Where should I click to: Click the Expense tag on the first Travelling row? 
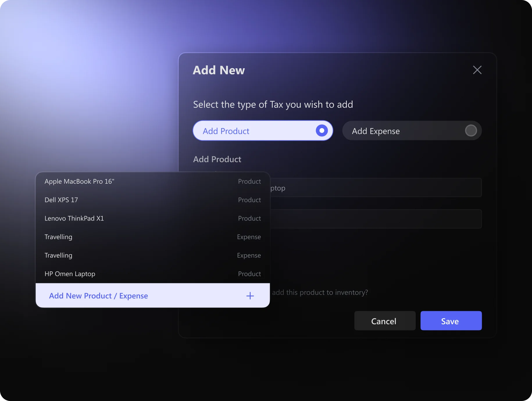tap(249, 237)
